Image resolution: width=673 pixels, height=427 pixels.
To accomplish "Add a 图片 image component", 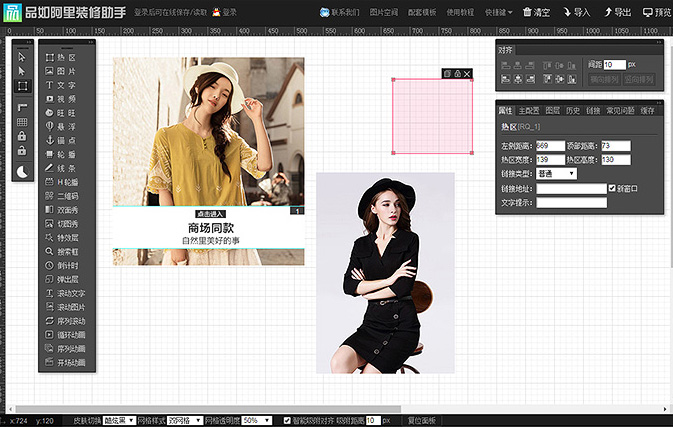I will click(x=61, y=71).
